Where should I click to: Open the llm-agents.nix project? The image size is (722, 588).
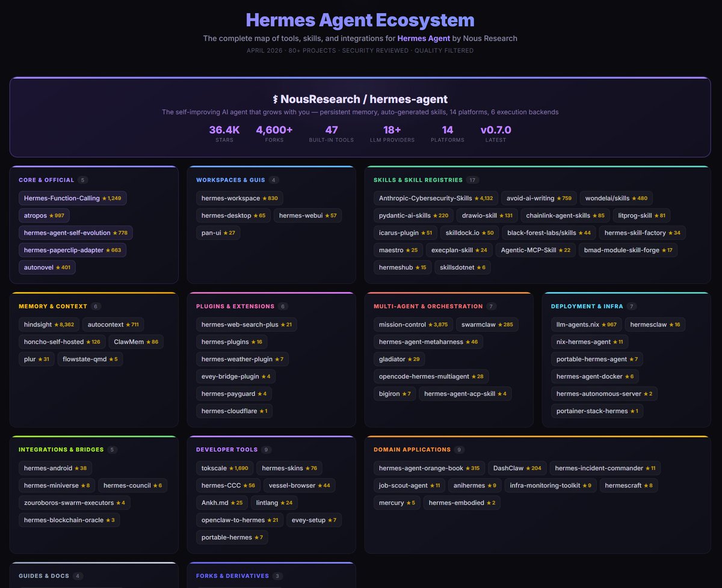[x=586, y=325]
